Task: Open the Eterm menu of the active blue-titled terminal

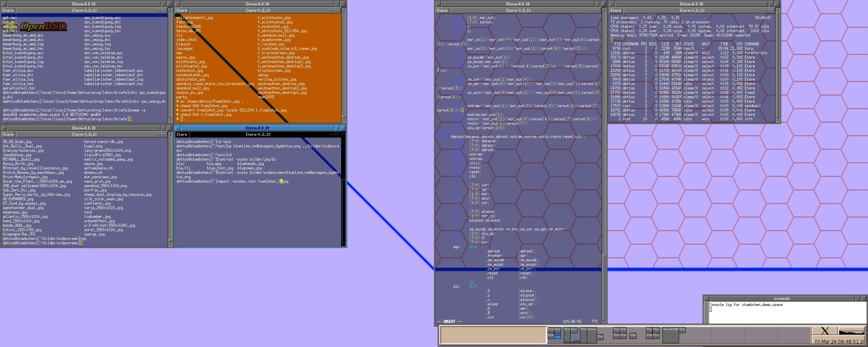Action: [x=182, y=135]
